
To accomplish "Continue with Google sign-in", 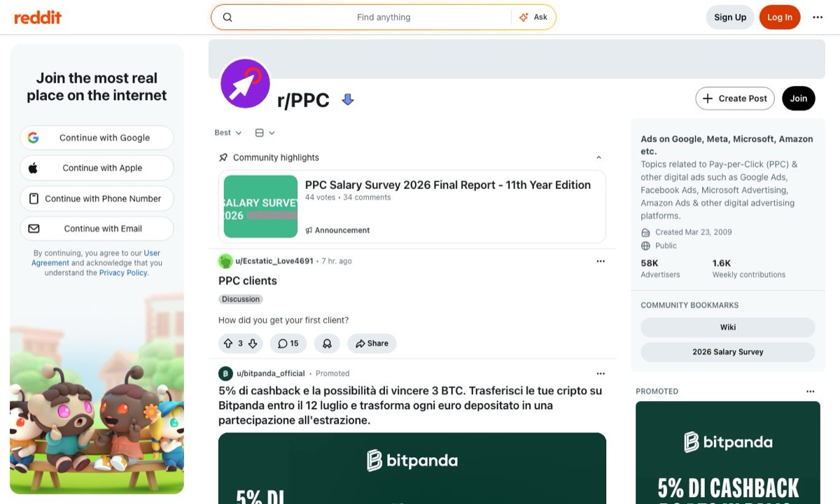I will point(97,138).
